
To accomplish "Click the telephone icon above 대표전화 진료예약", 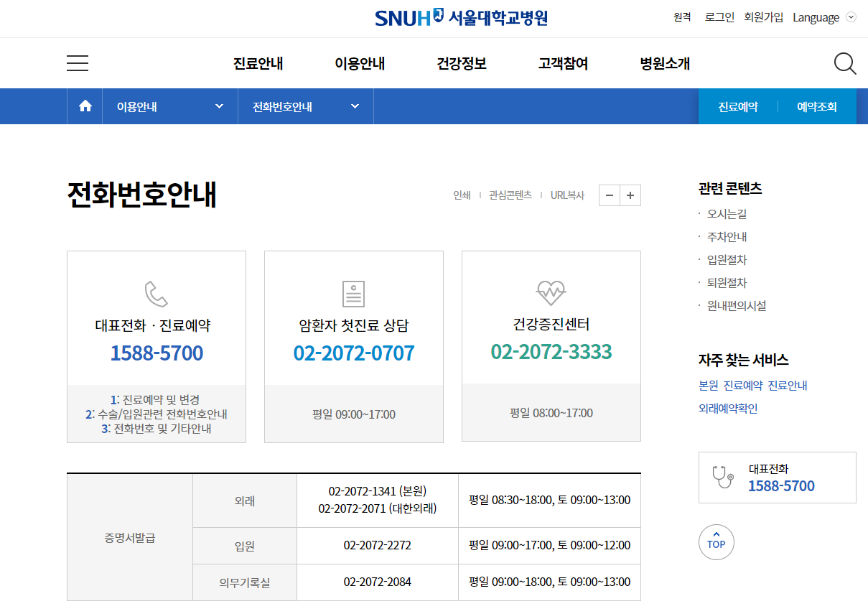I will 156,293.
